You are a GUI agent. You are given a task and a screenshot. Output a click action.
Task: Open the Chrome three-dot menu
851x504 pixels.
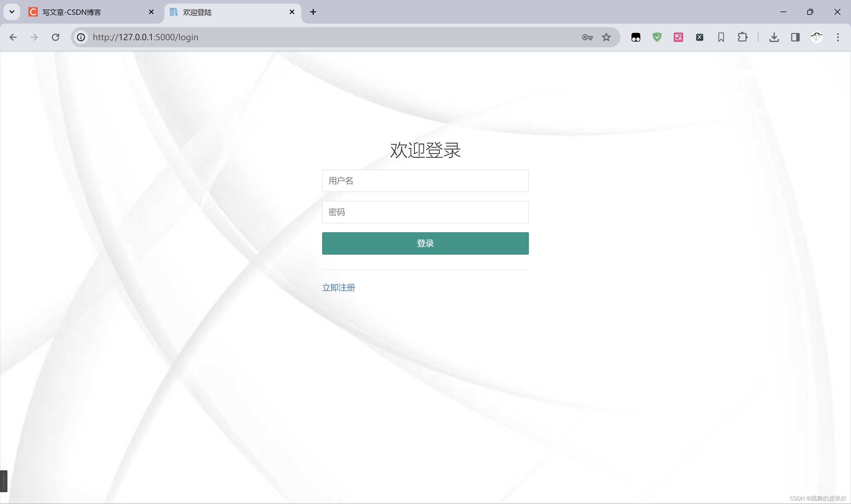click(x=838, y=37)
